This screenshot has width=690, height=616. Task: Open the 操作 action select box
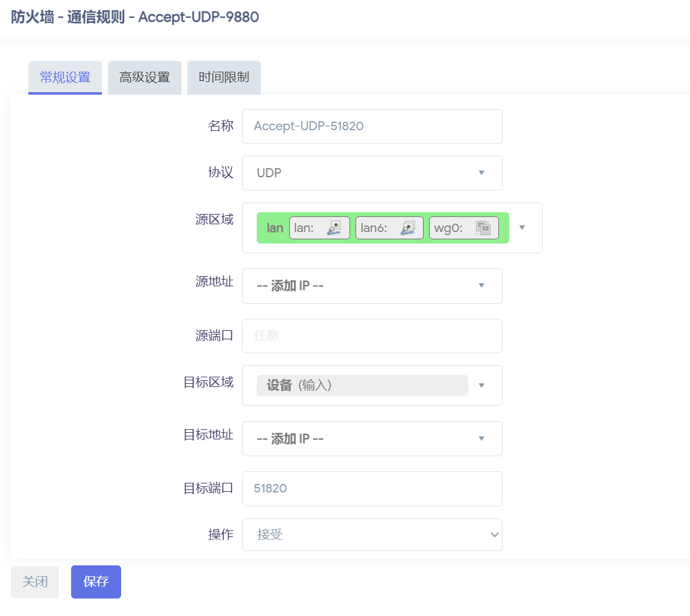(x=372, y=535)
